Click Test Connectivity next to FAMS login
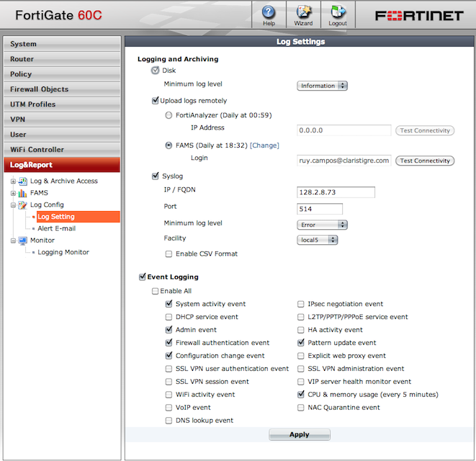Viewport: 476px width, 461px height. [425, 161]
